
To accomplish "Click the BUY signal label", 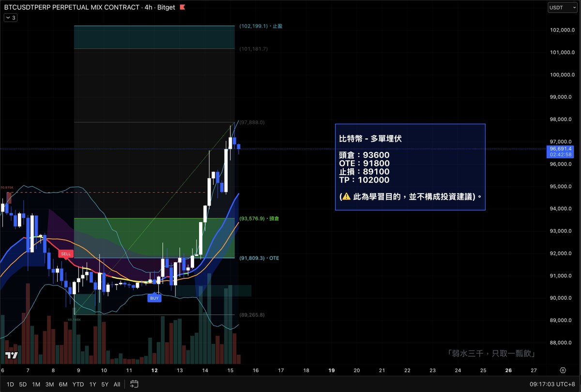I will (x=154, y=298).
